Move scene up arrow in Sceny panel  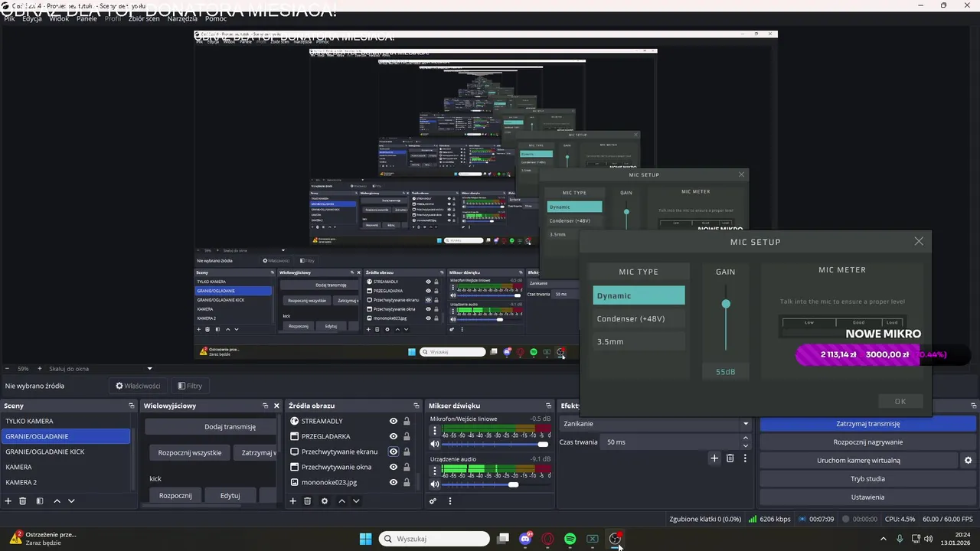pos(57,501)
